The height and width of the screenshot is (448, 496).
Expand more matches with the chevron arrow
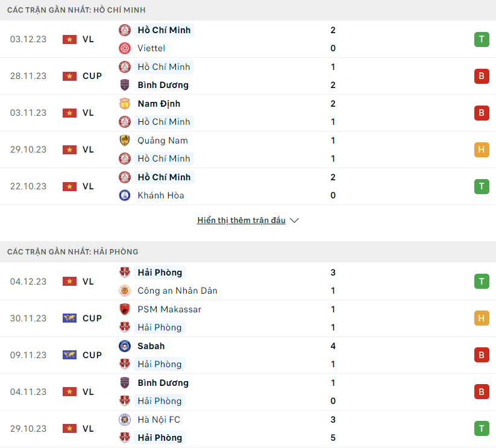[x=295, y=221]
